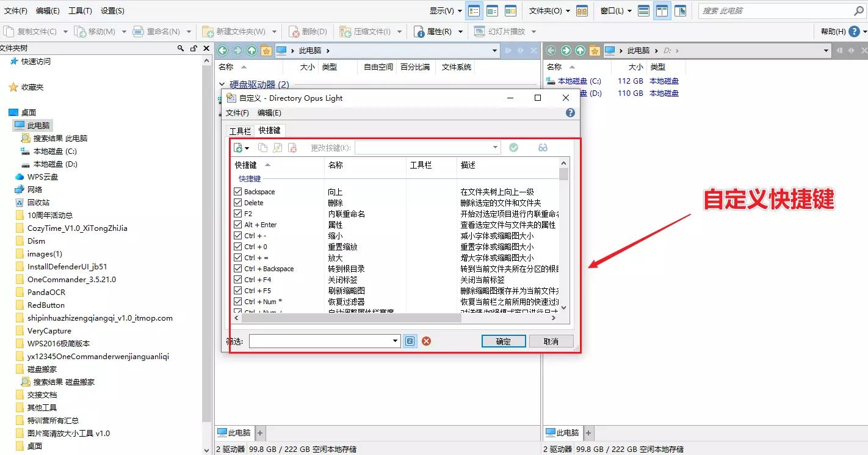This screenshot has width=868, height=455.
Task: Click the 取消 button
Action: pos(551,341)
